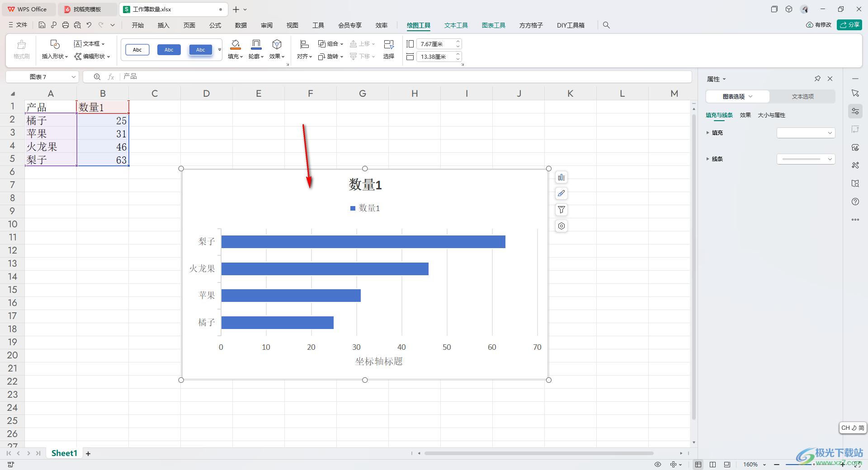Open the chart elements quick button
The width and height of the screenshot is (868, 470).
click(x=561, y=178)
